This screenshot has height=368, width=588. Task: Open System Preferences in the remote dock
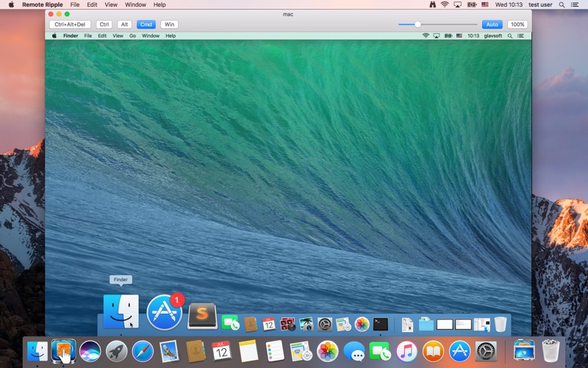pyautogui.click(x=325, y=324)
